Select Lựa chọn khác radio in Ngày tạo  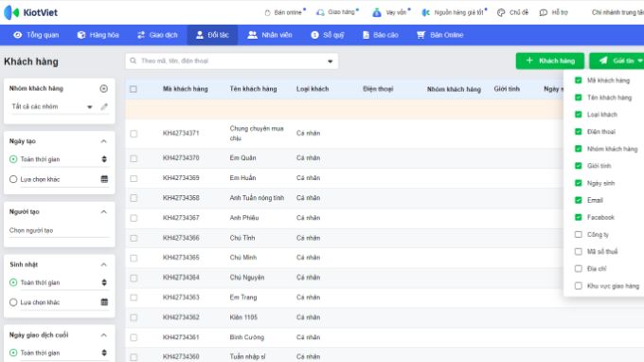13,179
